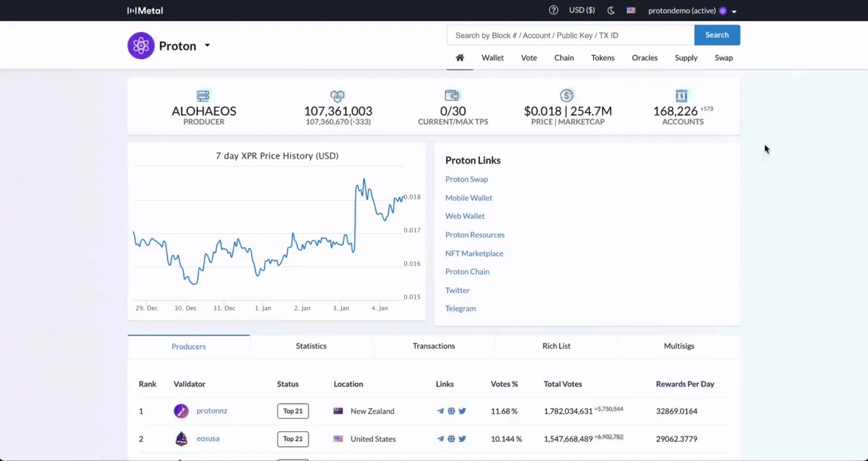Click the TPS icon above 0/30
868x461 pixels.
click(x=452, y=96)
